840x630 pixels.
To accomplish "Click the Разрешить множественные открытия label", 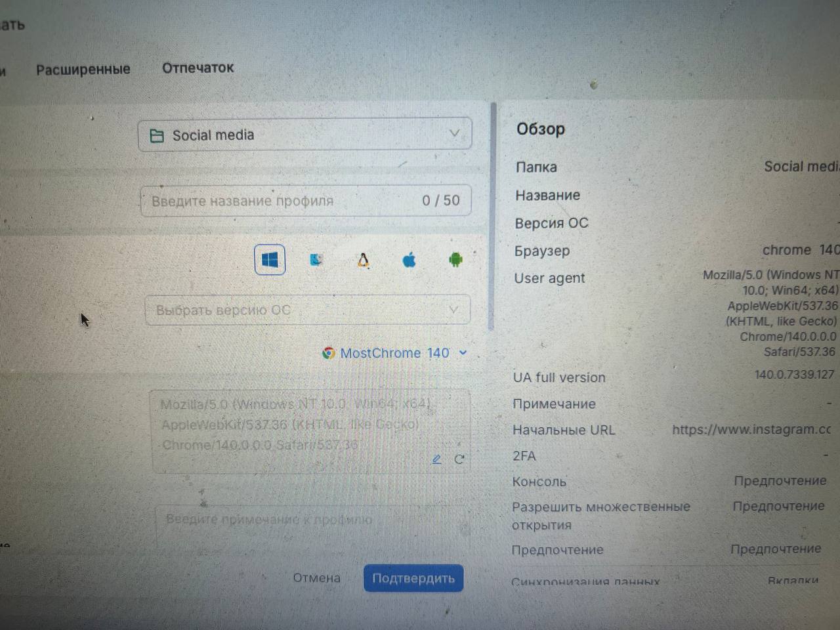I will tap(601, 516).
